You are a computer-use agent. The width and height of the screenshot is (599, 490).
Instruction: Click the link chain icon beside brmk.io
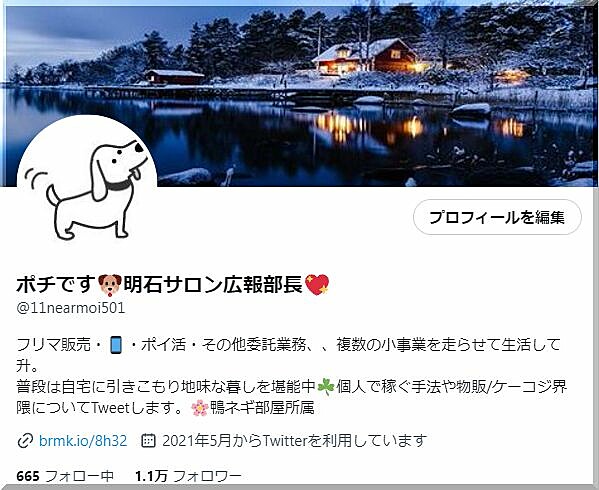pyautogui.click(x=25, y=441)
